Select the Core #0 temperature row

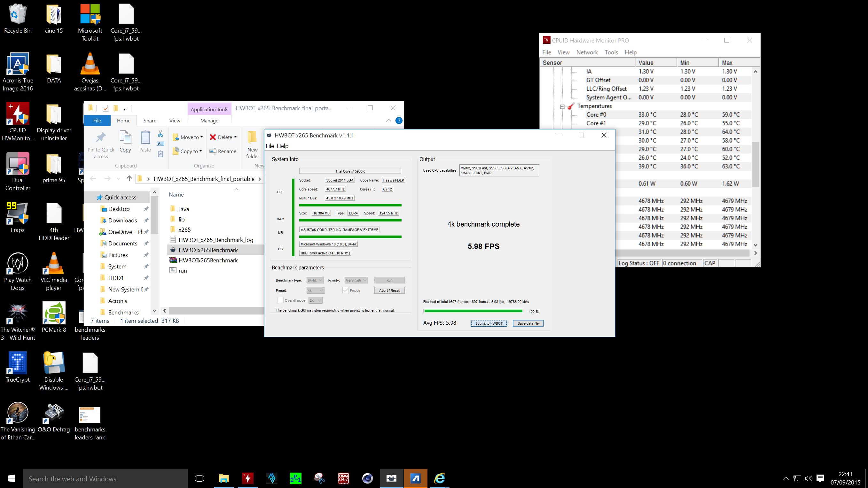645,114
